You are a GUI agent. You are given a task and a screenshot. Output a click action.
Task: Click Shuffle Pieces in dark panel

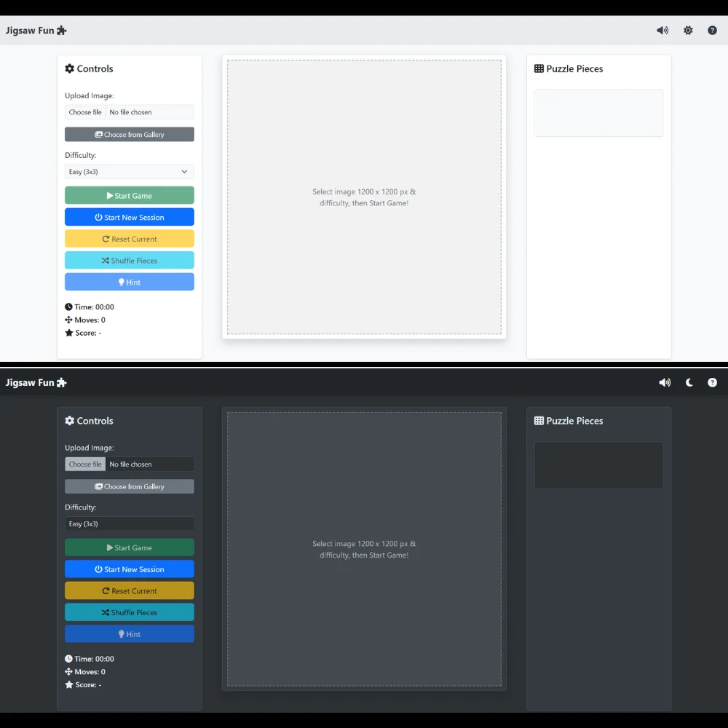130,612
